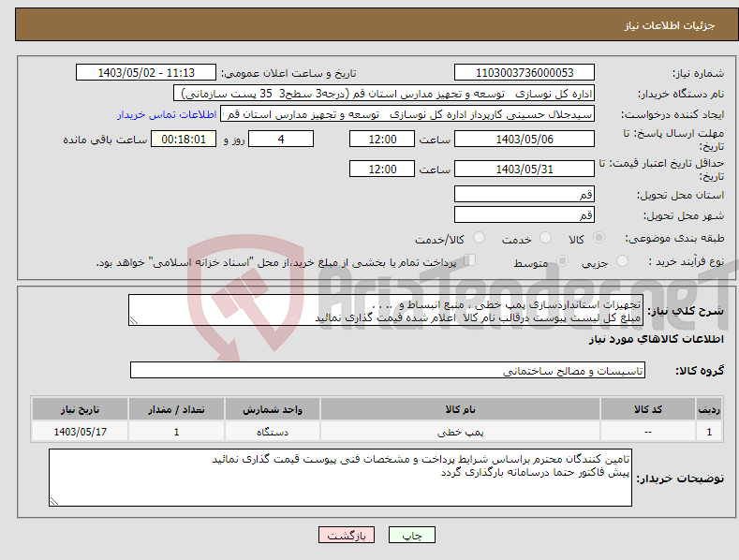Screen dimensions: 739x560
Task: Toggle the اسناد خزانه اسلامی payment checkbox
Action: click(469, 260)
